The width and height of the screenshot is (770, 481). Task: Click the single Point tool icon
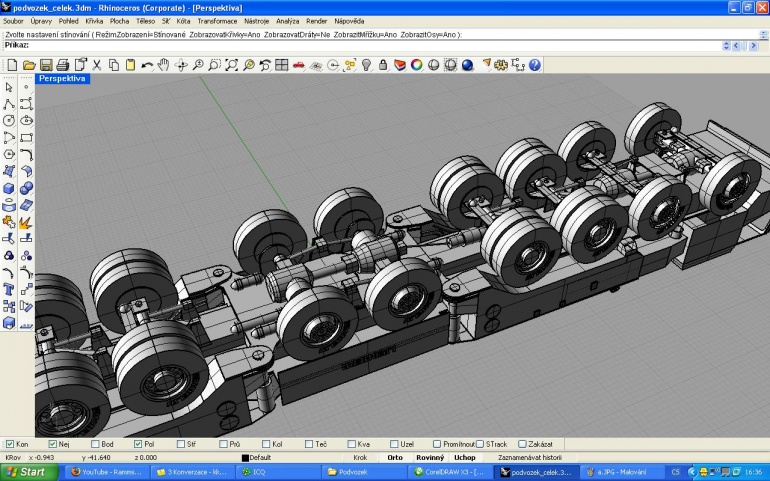(x=27, y=87)
